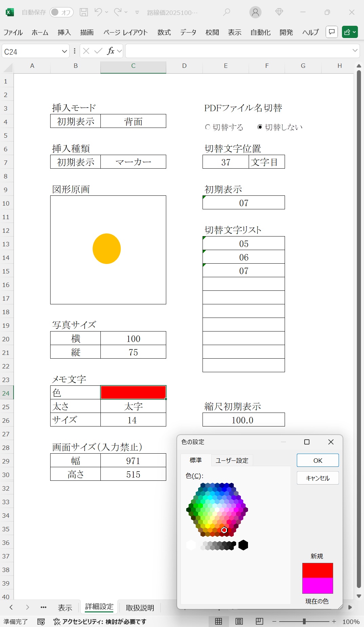364x627 pixels.
Task: Click the キャンセル button
Action: [x=318, y=478]
